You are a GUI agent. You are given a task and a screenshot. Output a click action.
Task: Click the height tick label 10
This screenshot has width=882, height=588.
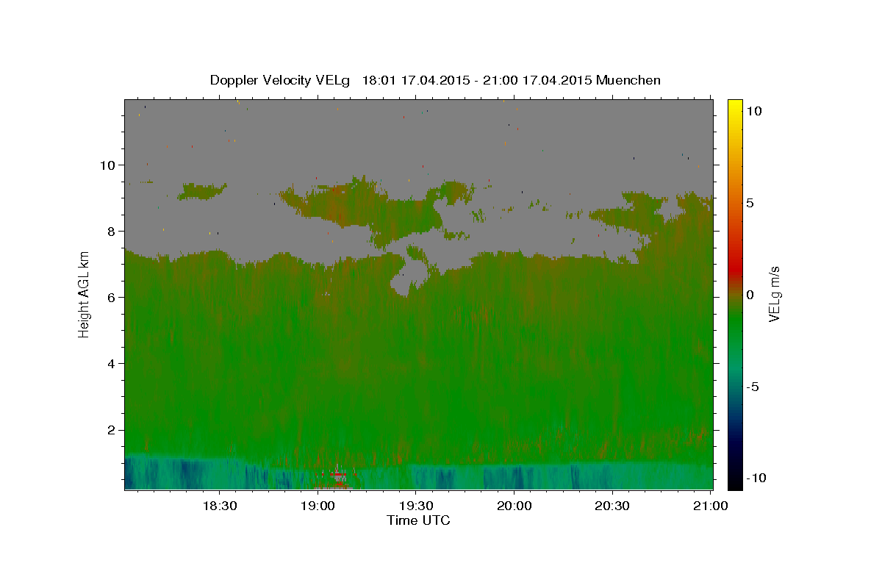(109, 165)
